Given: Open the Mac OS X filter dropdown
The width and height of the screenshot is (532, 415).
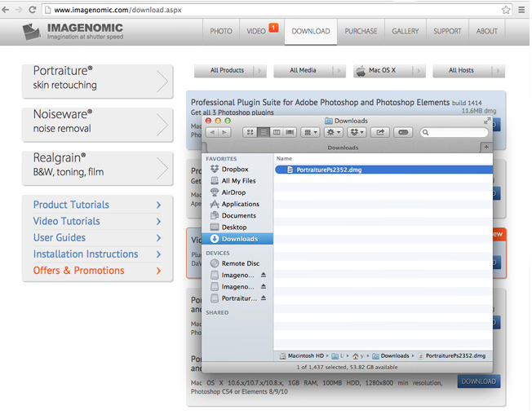Looking at the screenshot, I should click(389, 70).
